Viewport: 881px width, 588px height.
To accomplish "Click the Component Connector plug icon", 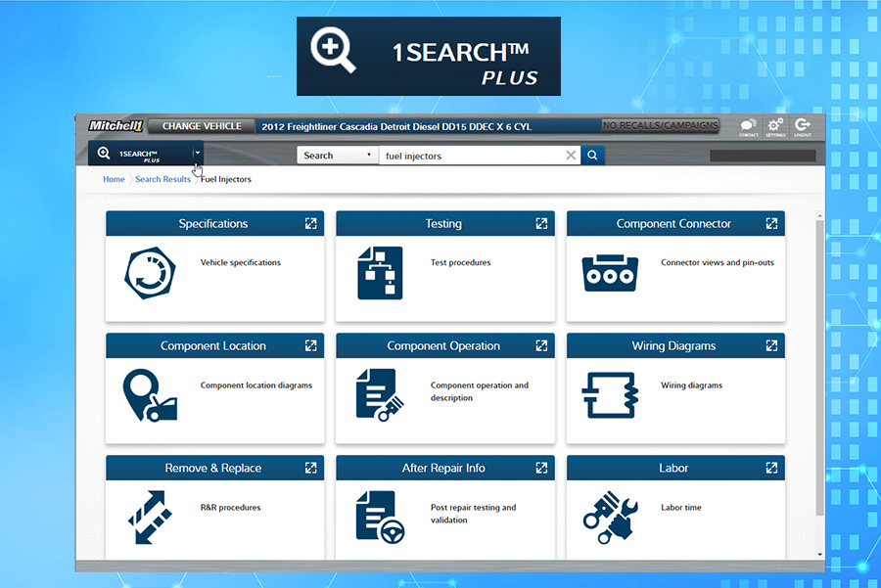I will 609,273.
